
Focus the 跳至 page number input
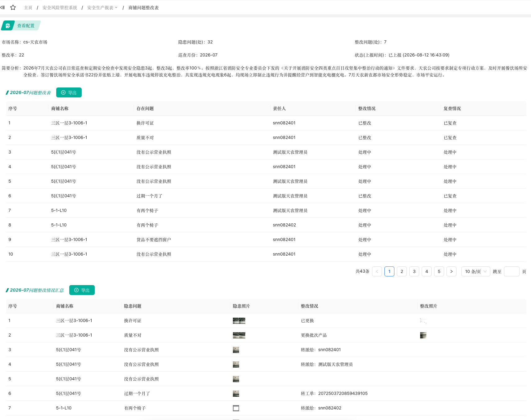tap(512, 271)
